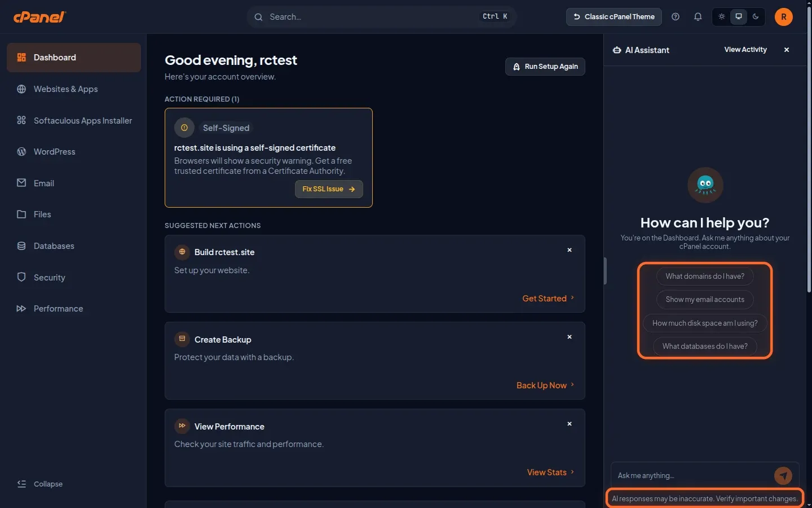812x508 pixels.
Task: Collapse the sidebar navigation
Action: point(40,484)
